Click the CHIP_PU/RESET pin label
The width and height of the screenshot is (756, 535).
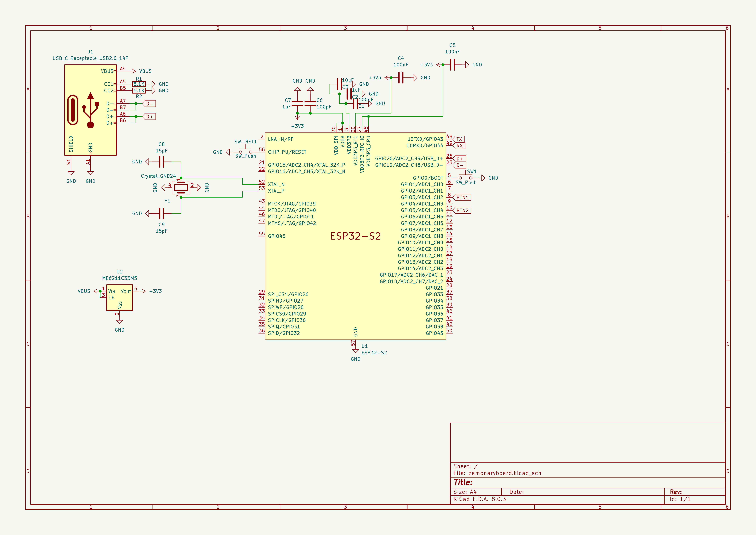tap(287, 152)
